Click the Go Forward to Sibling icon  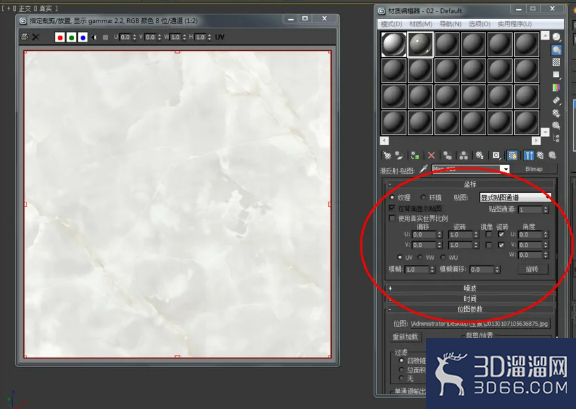click(x=552, y=155)
